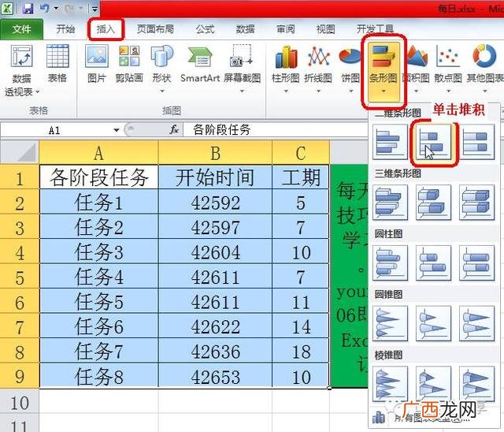Open the 面积图 area chart menu

[x=417, y=69]
